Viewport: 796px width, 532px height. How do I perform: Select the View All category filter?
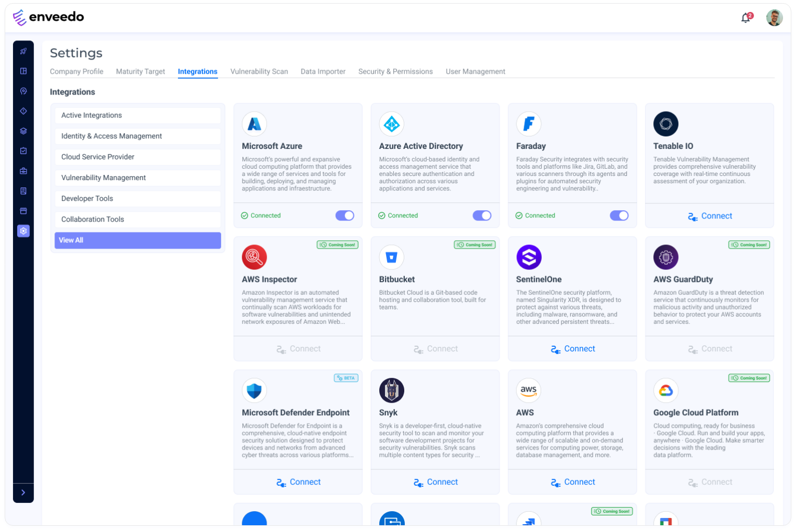coord(138,240)
